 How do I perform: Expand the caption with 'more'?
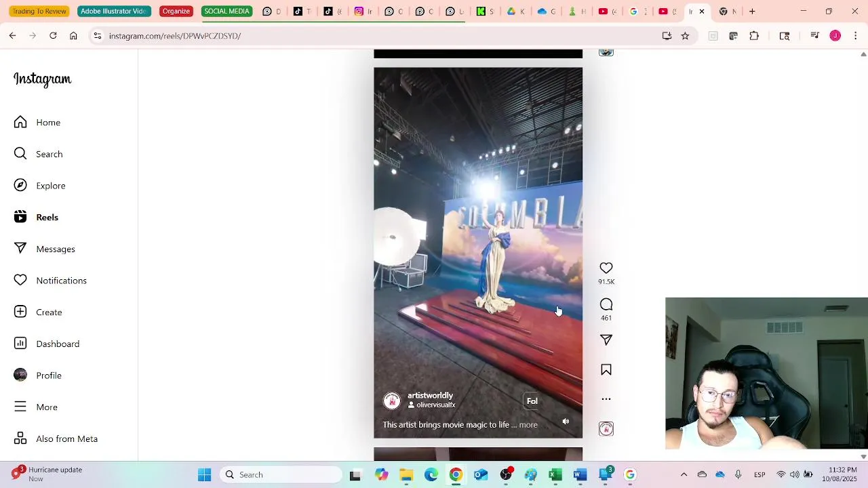[x=528, y=425]
